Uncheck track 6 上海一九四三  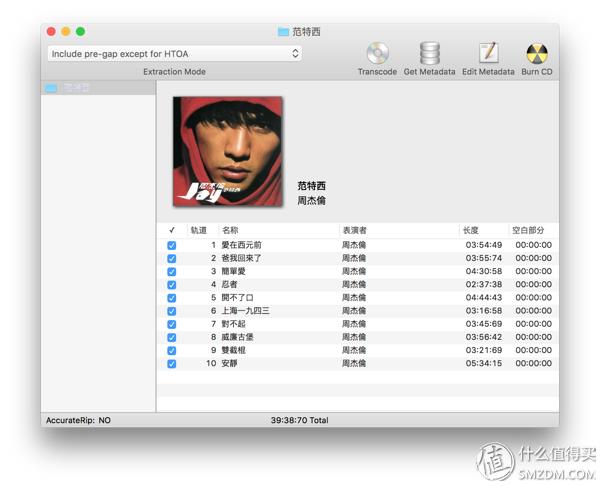tap(172, 311)
